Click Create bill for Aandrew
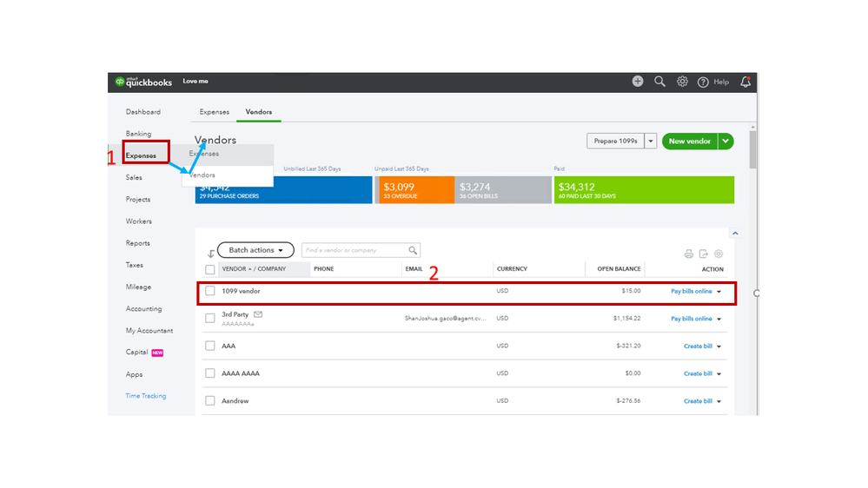This screenshot has height=488, width=868. pyautogui.click(x=698, y=401)
